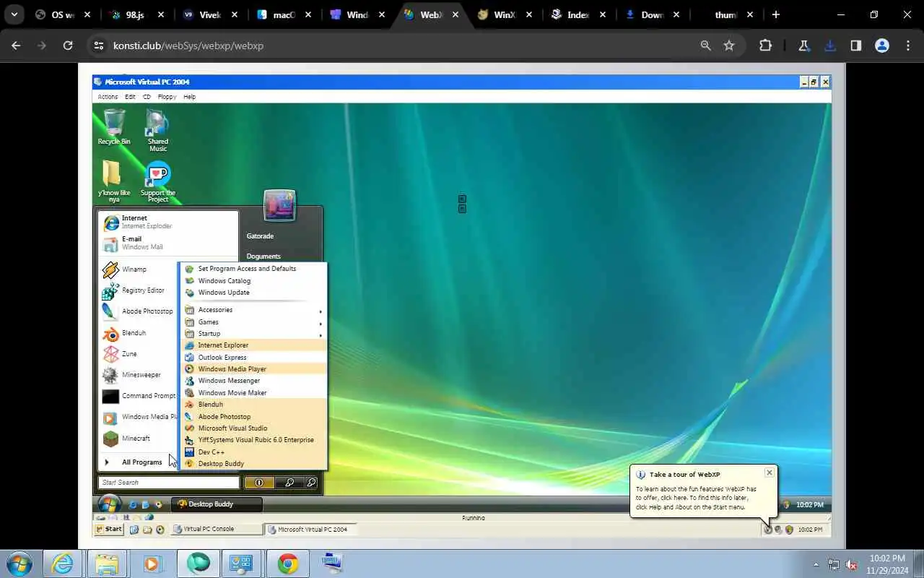Open Chrome from the Windows taskbar
Screen dimensions: 924x578
coord(288,564)
